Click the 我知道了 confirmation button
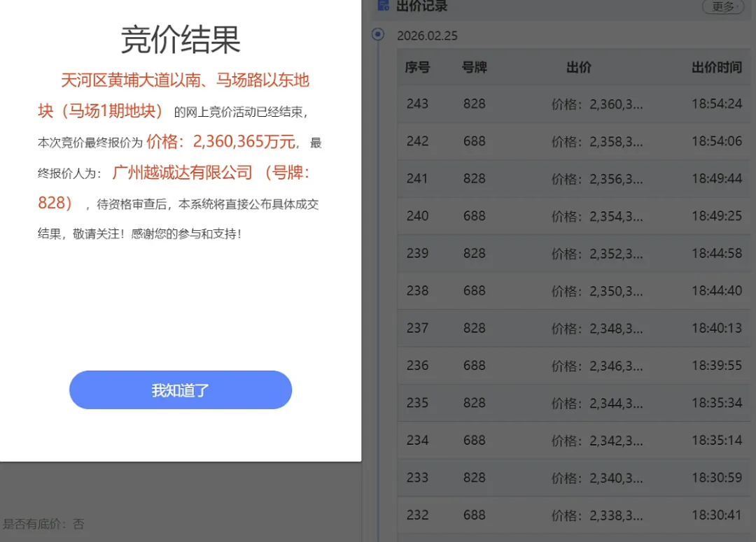This screenshot has width=756, height=542. (x=181, y=390)
